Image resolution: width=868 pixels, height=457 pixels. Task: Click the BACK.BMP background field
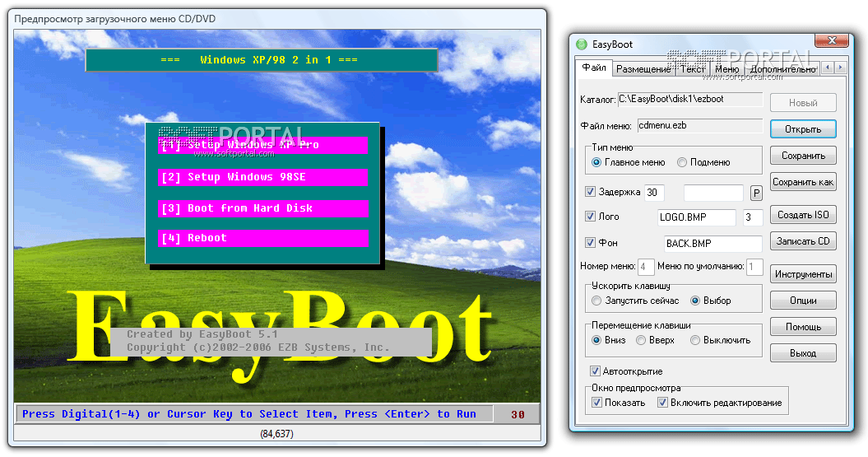click(x=713, y=244)
